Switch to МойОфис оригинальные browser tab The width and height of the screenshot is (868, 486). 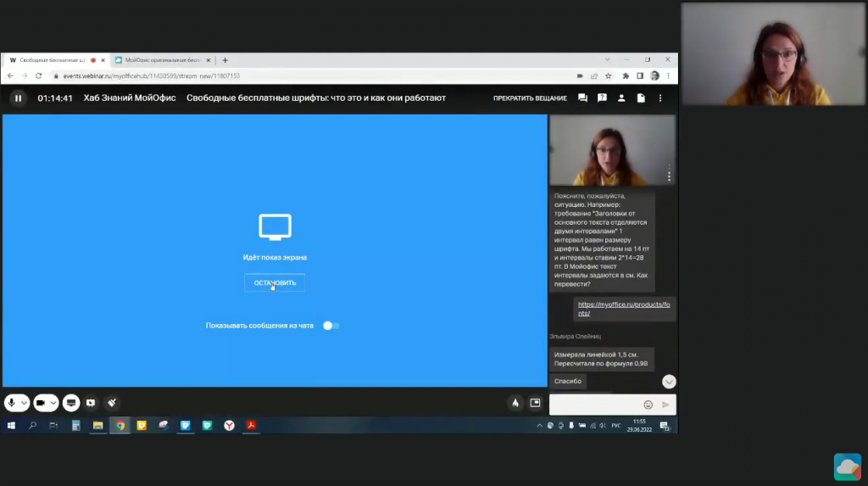[x=162, y=60]
